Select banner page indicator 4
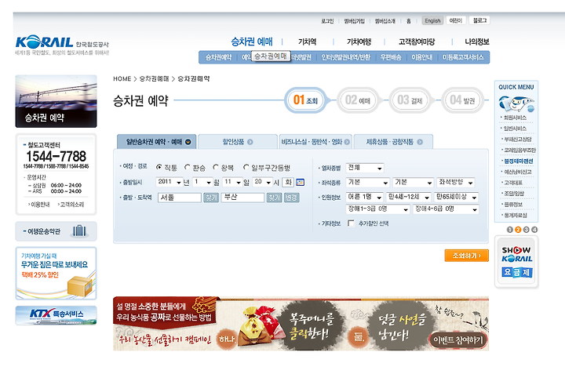565x392 pixels. pyautogui.click(x=534, y=230)
